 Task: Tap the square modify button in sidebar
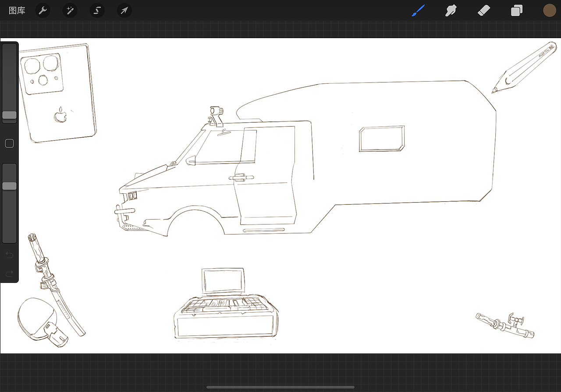pos(9,143)
